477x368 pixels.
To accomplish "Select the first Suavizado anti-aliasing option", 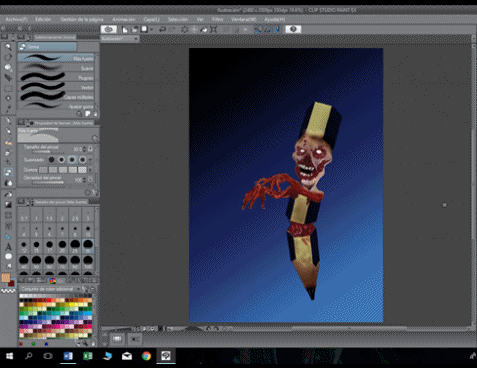I will [51, 160].
